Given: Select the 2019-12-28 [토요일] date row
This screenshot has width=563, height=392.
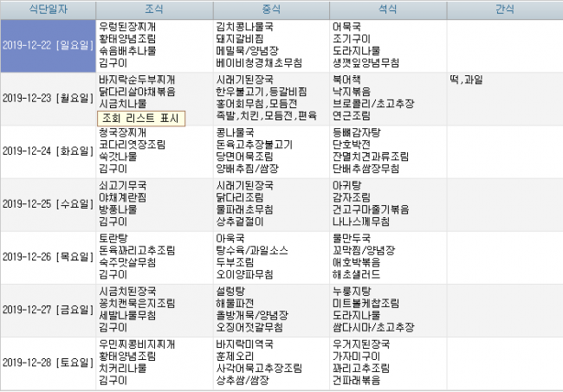Looking at the screenshot, I should pos(48,362).
